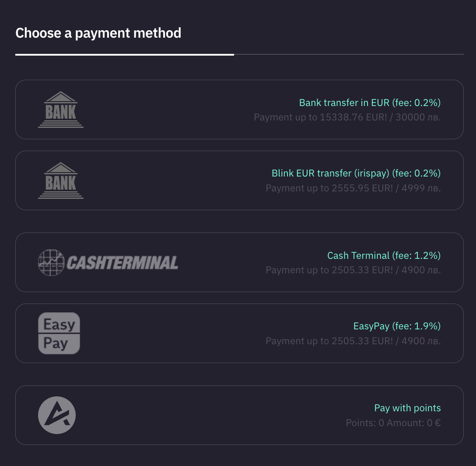476x466 pixels.
Task: Click the Cashterminal logo
Action: tap(108, 262)
